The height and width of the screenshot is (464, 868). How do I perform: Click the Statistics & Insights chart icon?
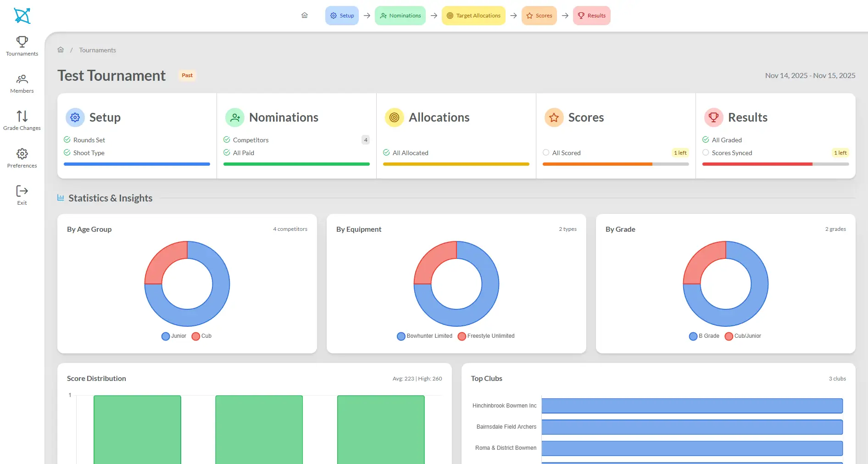point(61,198)
